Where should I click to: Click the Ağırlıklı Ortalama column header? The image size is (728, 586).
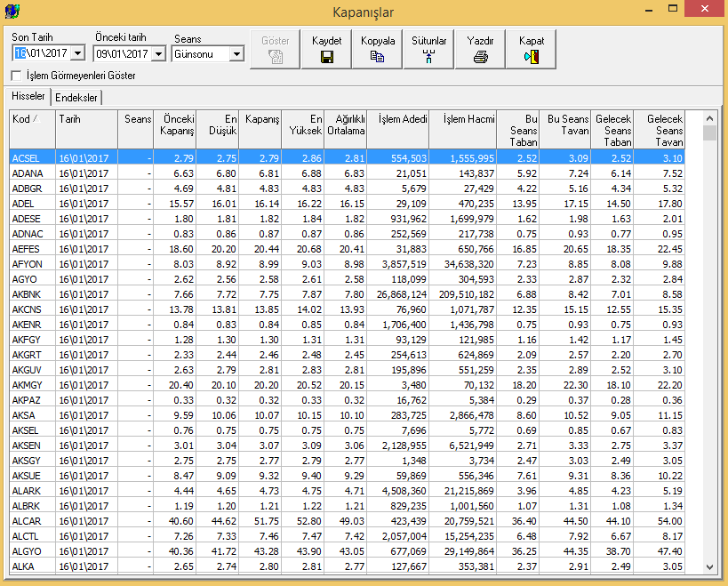pos(346,130)
